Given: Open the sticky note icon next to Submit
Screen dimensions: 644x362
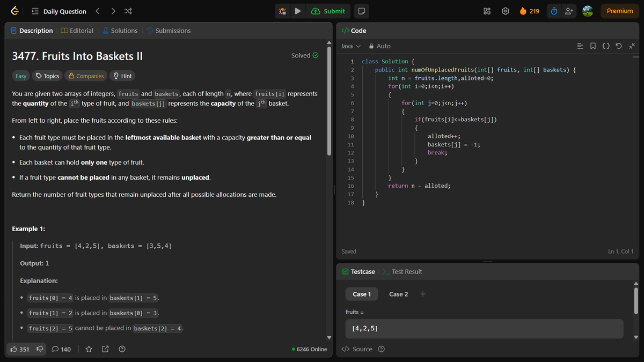Looking at the screenshot, I should [x=361, y=11].
